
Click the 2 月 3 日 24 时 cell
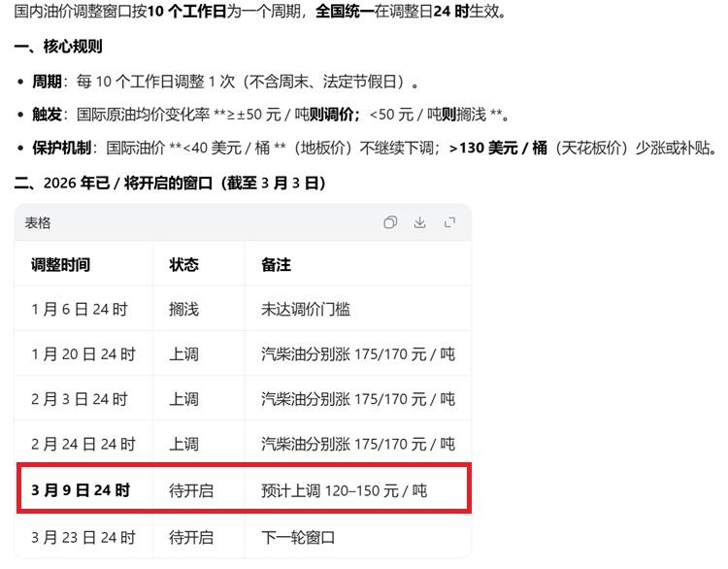(x=79, y=399)
